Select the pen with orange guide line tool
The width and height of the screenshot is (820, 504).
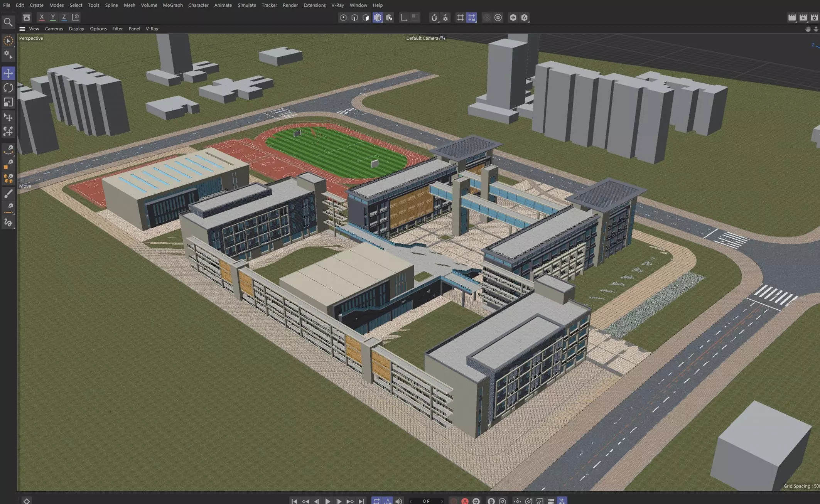pos(8,208)
